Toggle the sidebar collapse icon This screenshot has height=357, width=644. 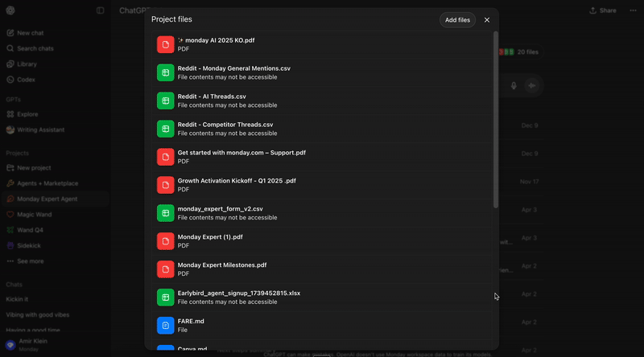point(100,10)
